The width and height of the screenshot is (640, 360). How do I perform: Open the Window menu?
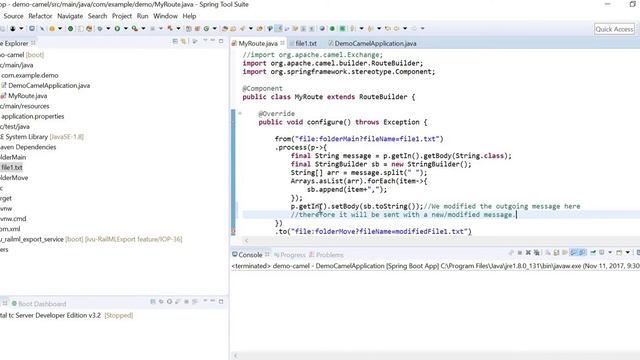tap(165, 16)
